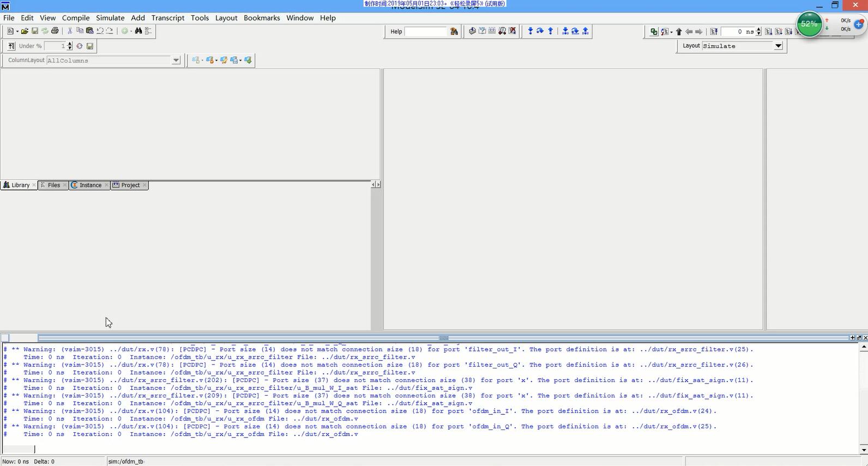The image size is (868, 466).
Task: Click the Run icon next to time field
Action: [769, 32]
